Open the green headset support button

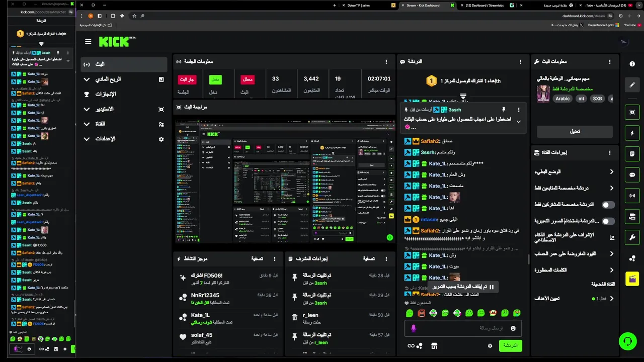627,341
